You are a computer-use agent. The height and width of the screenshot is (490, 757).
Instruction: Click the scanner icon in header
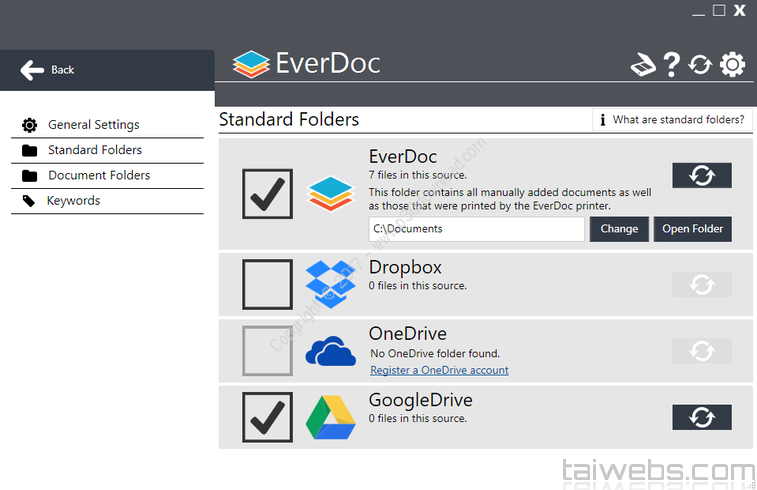643,65
